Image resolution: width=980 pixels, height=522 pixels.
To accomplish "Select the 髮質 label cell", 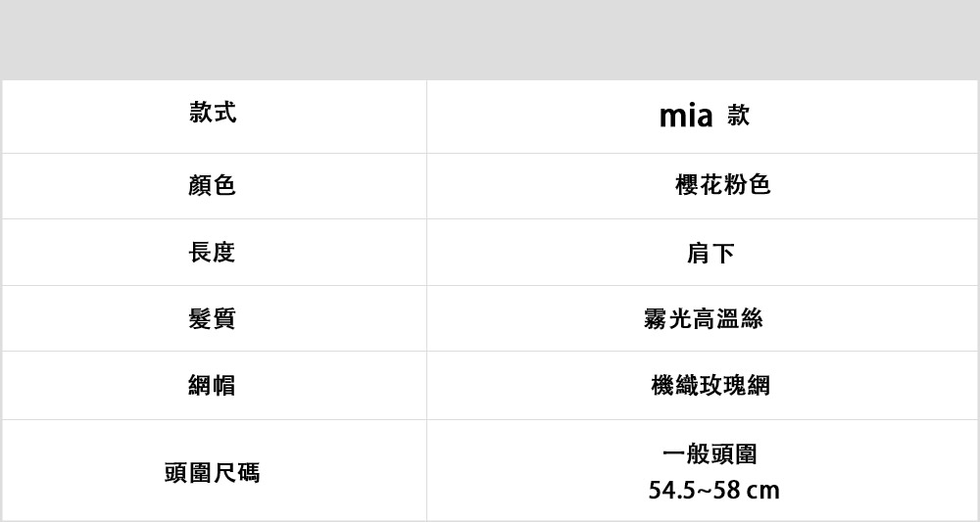I will [x=213, y=318].
